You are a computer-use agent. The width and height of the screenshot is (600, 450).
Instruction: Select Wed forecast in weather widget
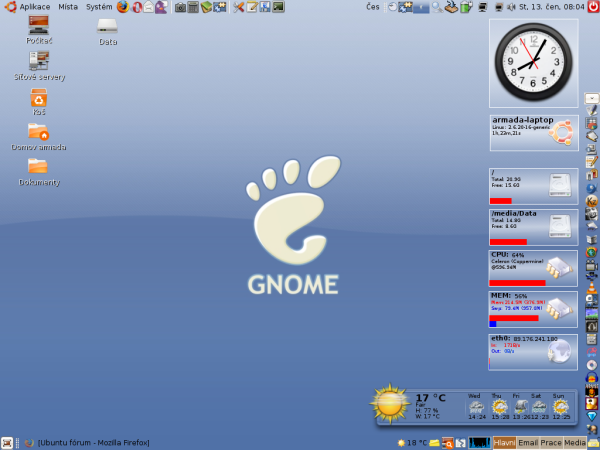(476, 407)
